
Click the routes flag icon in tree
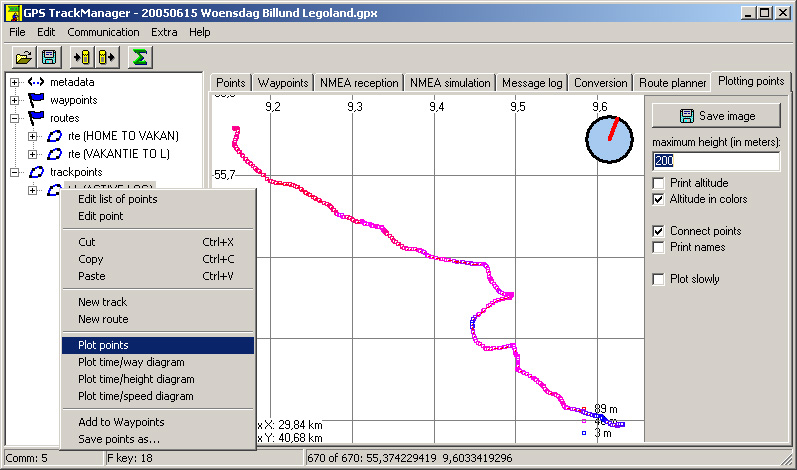coord(37,118)
